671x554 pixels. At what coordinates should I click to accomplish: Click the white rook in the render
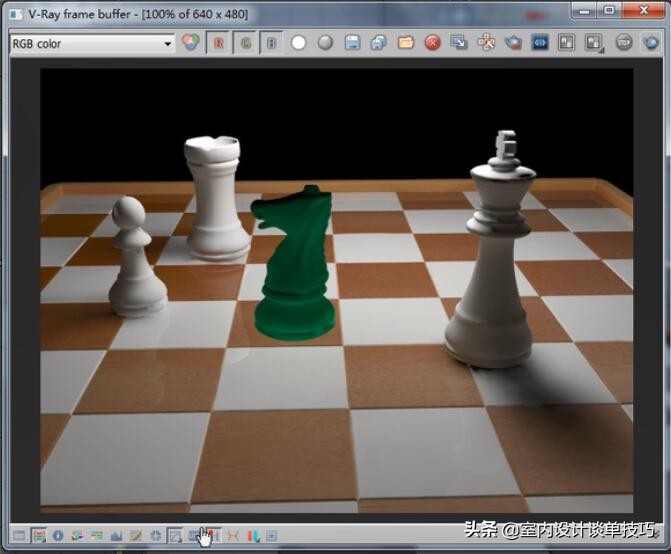point(216,199)
